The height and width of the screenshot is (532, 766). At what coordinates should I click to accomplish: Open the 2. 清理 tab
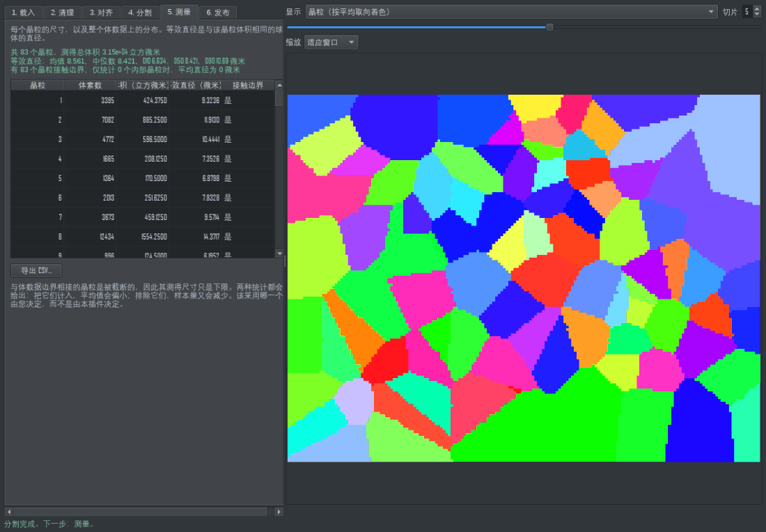(62, 13)
